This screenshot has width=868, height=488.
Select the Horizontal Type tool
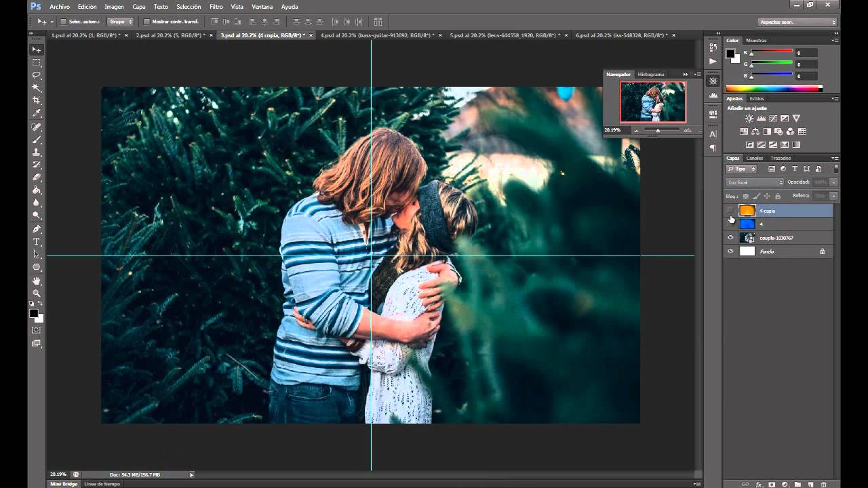click(37, 242)
